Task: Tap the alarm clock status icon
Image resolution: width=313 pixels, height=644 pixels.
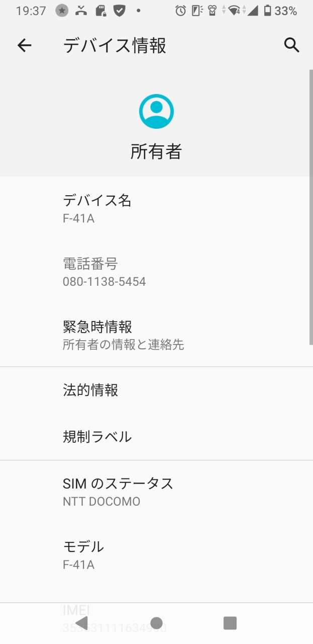Action: (x=180, y=11)
